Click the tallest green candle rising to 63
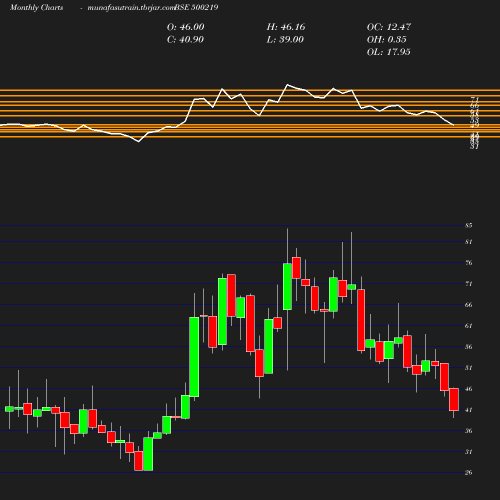This screenshot has width=500, height=500. click(x=194, y=357)
